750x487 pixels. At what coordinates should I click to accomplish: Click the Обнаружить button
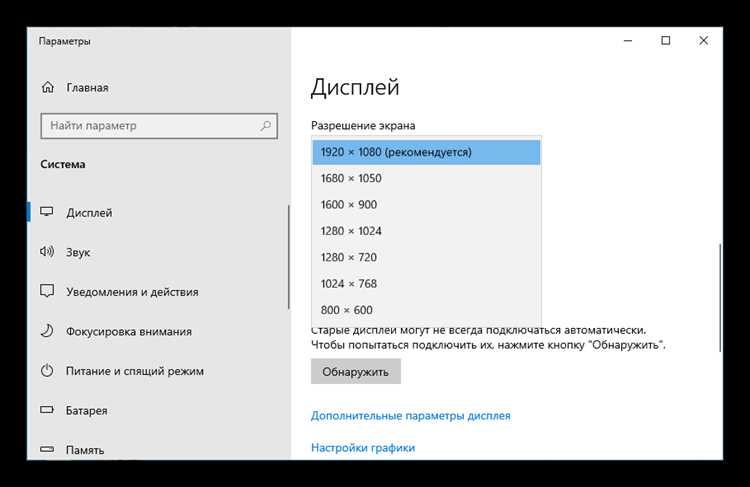355,372
